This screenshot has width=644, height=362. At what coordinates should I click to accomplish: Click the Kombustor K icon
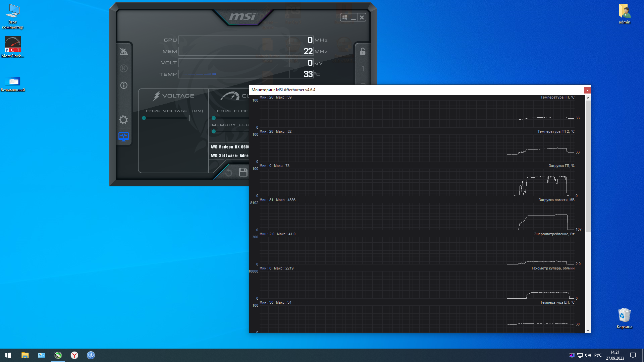pos(123,68)
